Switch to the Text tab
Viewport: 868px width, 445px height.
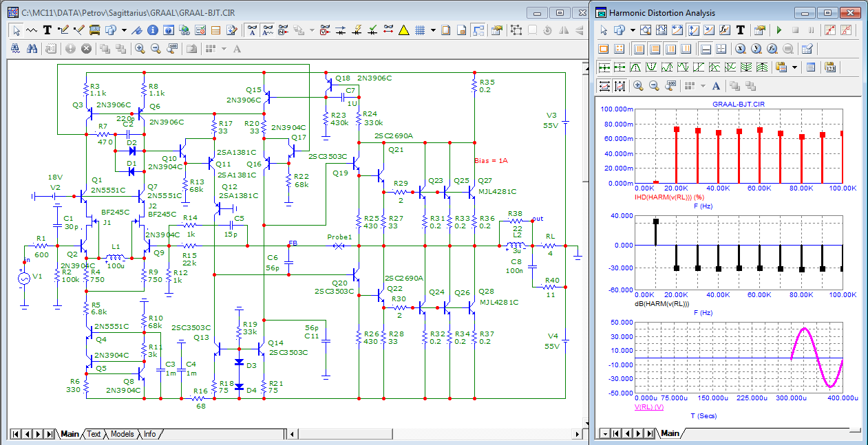94,434
